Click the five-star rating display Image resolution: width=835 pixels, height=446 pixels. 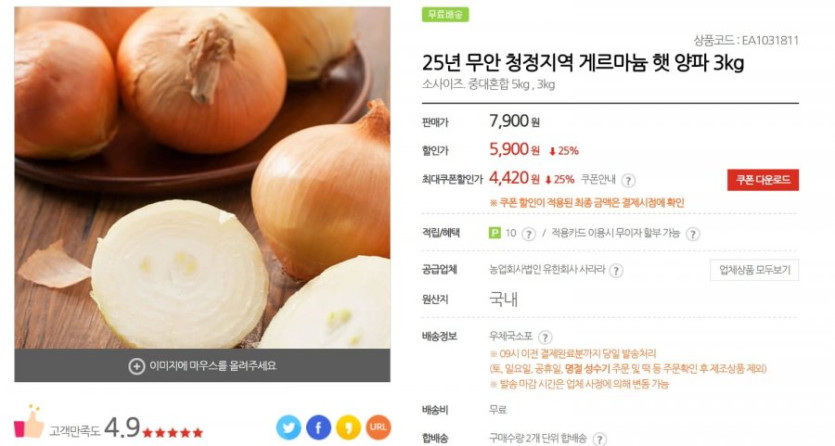point(173,433)
